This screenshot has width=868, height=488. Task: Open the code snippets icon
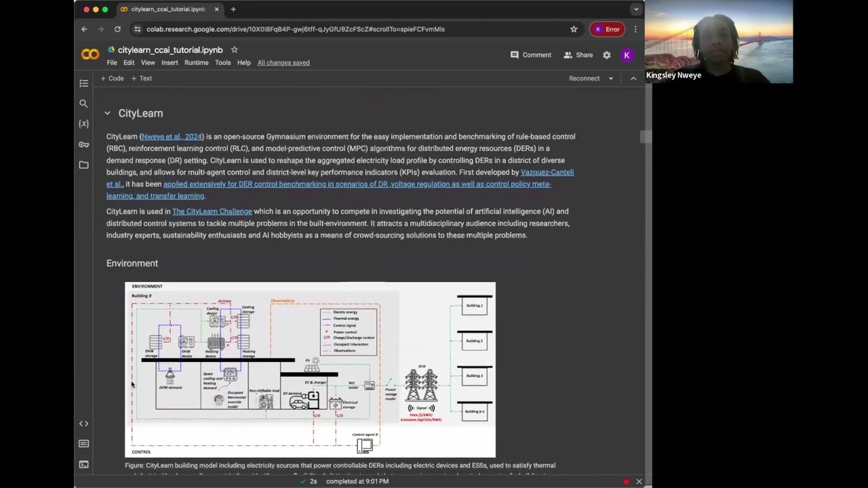pos(83,424)
